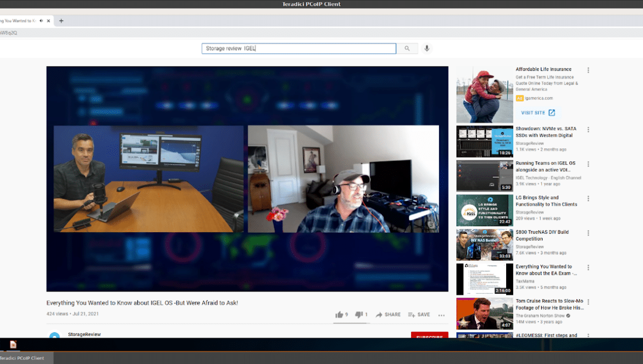This screenshot has width=643, height=364.
Task: Open StorageReview channel avatar
Action: [54, 335]
